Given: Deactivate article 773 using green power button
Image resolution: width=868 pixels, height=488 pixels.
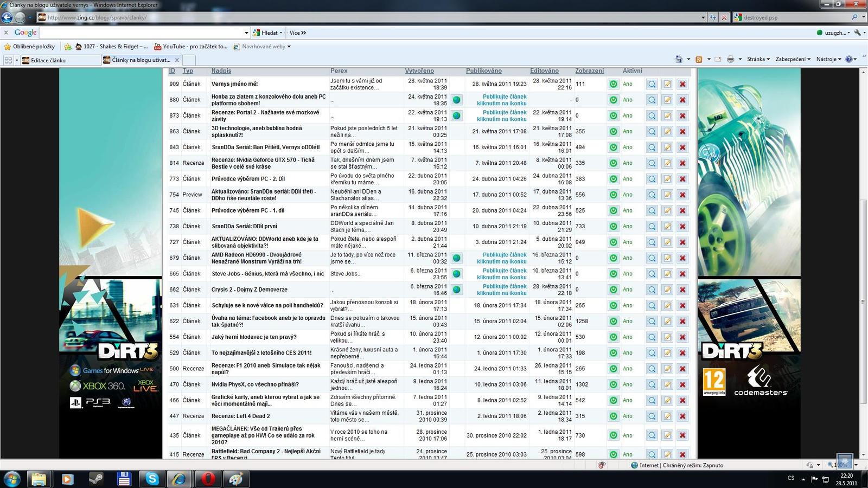Looking at the screenshot, I should (x=613, y=179).
